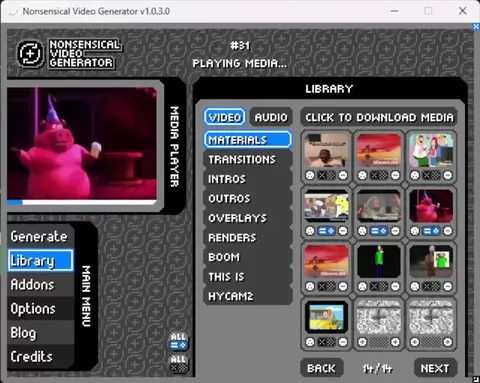Screen dimensions: 480x383
Task: Open Options from the main menu
Action: tap(40, 308)
